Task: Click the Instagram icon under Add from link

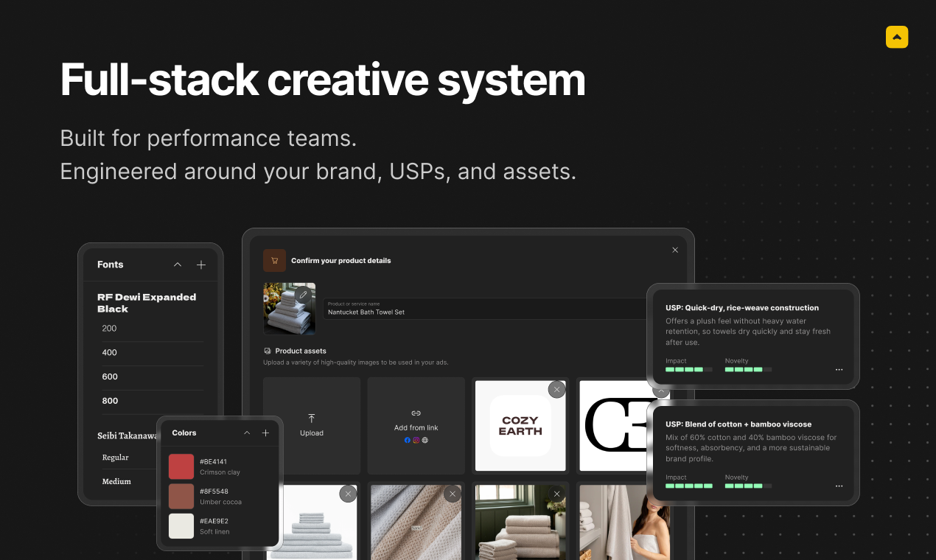Action: click(x=416, y=440)
